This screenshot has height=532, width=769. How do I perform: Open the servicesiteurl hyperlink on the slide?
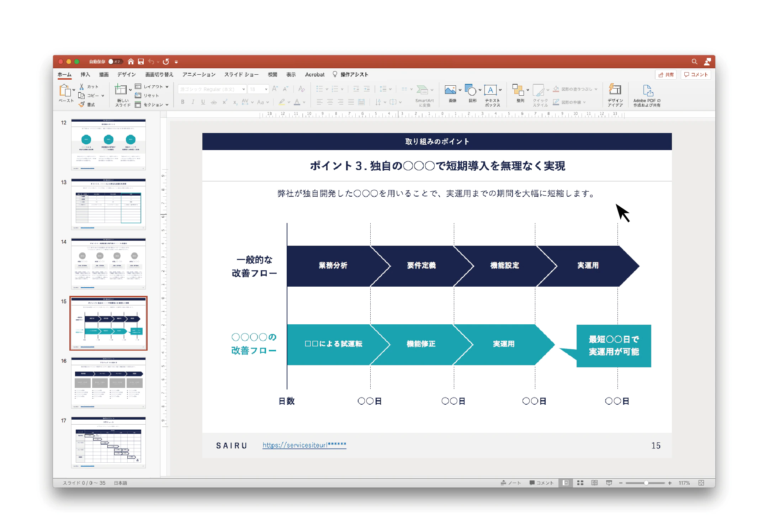pos(304,445)
